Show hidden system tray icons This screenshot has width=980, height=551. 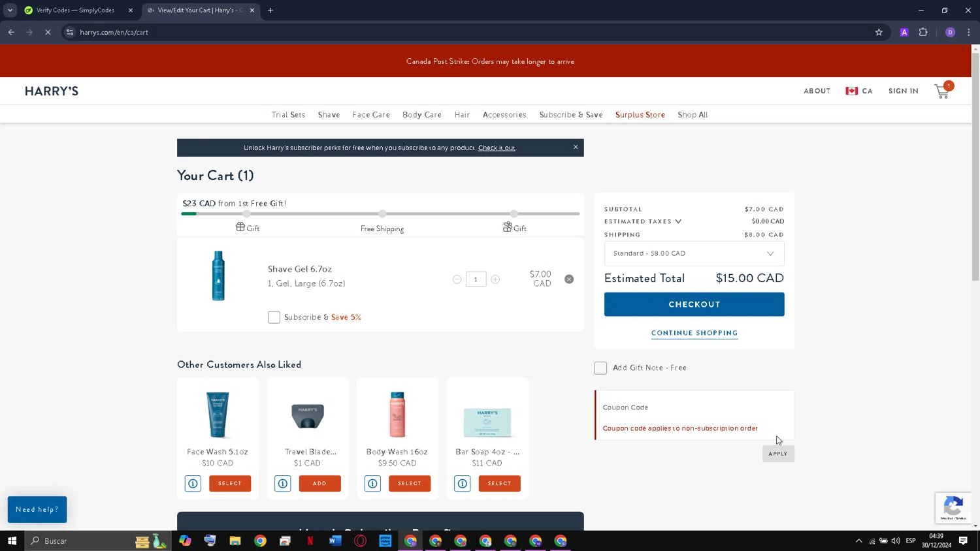859,541
